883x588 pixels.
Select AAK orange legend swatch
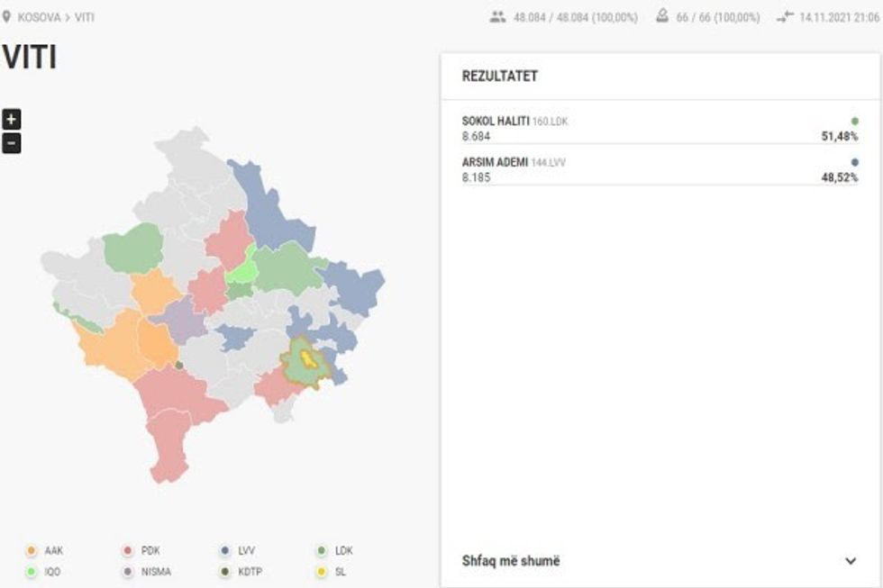tap(32, 550)
